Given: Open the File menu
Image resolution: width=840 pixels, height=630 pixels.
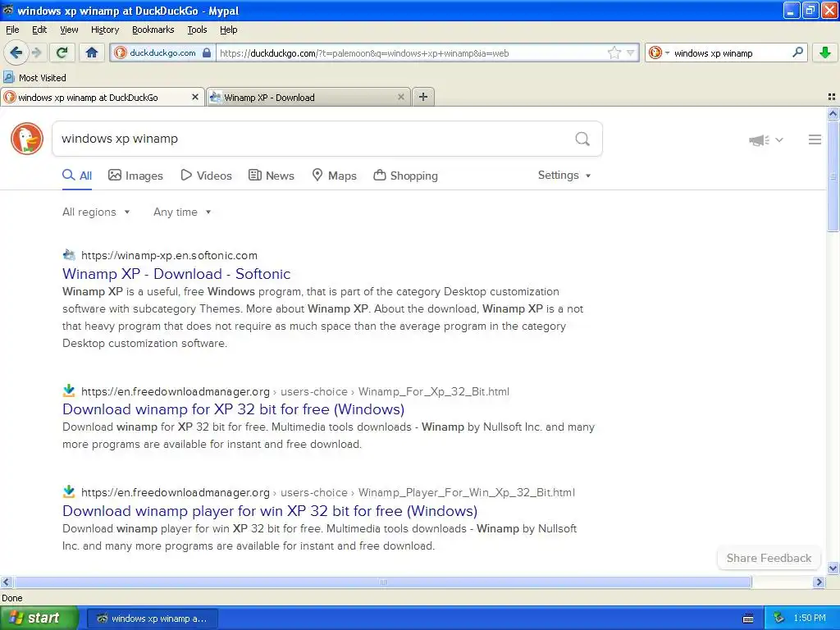Looking at the screenshot, I should (x=12, y=30).
